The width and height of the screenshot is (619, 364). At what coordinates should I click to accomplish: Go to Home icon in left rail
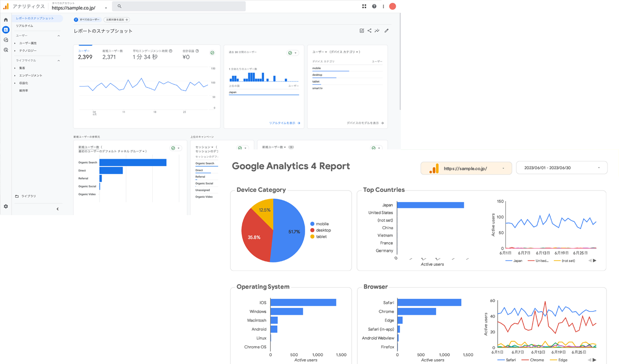[x=6, y=20]
